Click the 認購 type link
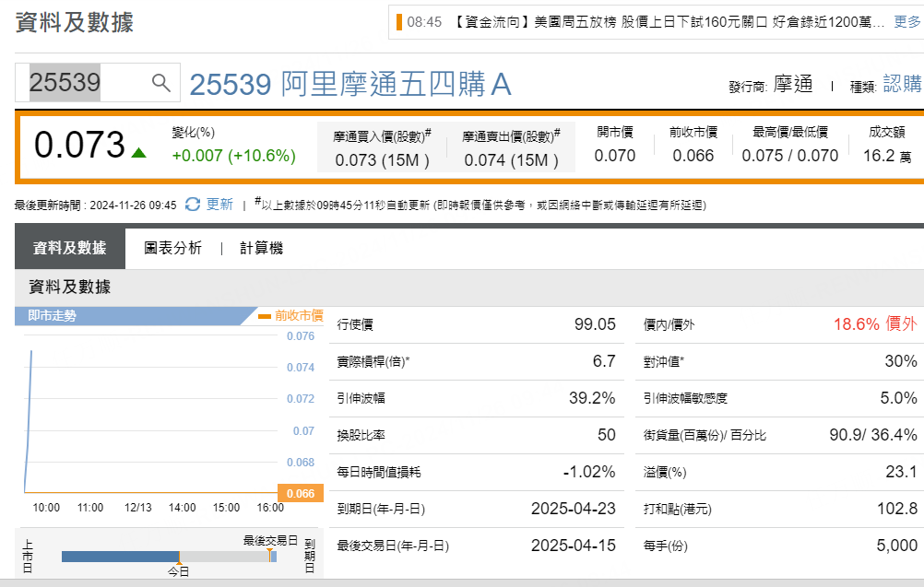 pyautogui.click(x=902, y=84)
